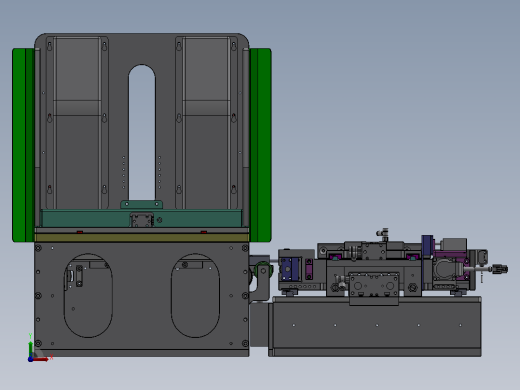
Task: Select the right oval cutout on base cabinet
Action: pyautogui.click(x=195, y=296)
